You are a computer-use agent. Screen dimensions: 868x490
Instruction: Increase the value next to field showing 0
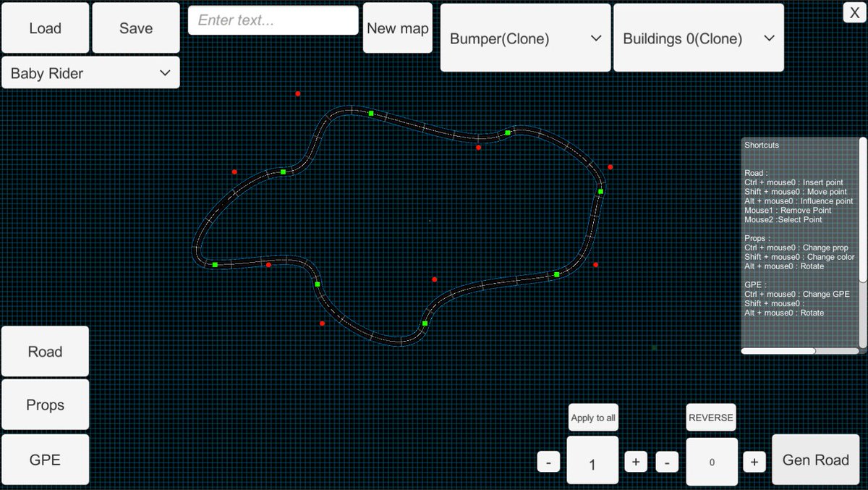pyautogui.click(x=754, y=461)
